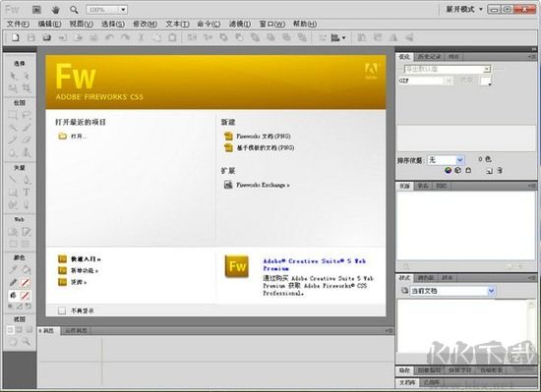Toggle hide slices and hotspots button
Image resolution: width=541 pixels, height=392 pixels.
[13, 244]
